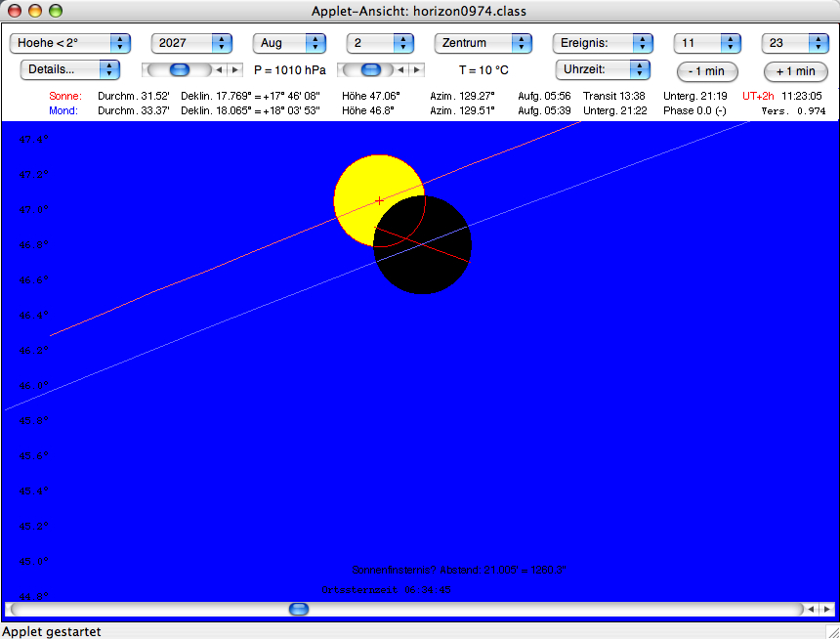
Task: Open the "Hoehe < 2°" dropdown
Action: (x=69, y=43)
